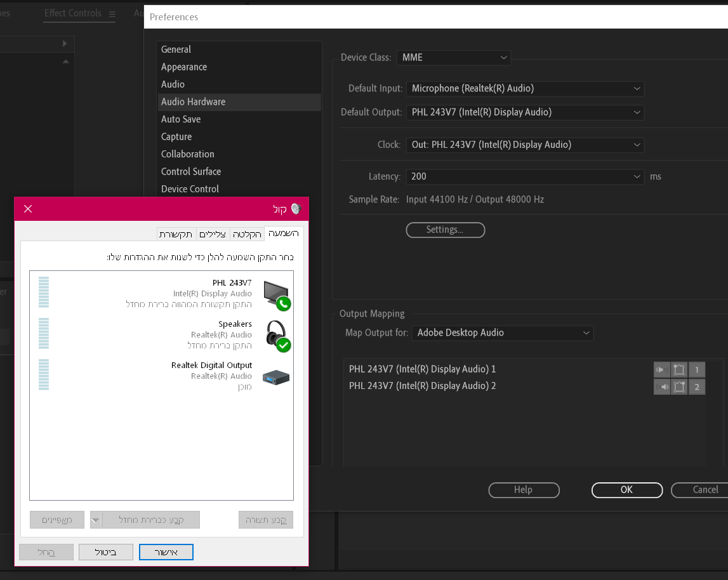Click channel number 1 icon in Output Mapping
Viewport: 728px width, 580px height.
pyautogui.click(x=697, y=370)
